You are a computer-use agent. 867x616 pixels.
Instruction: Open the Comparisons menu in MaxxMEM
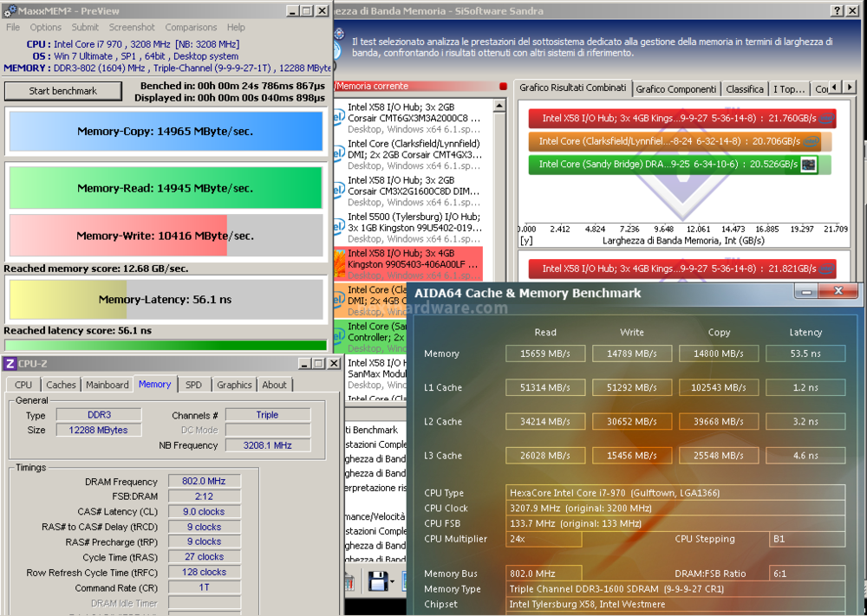(191, 27)
